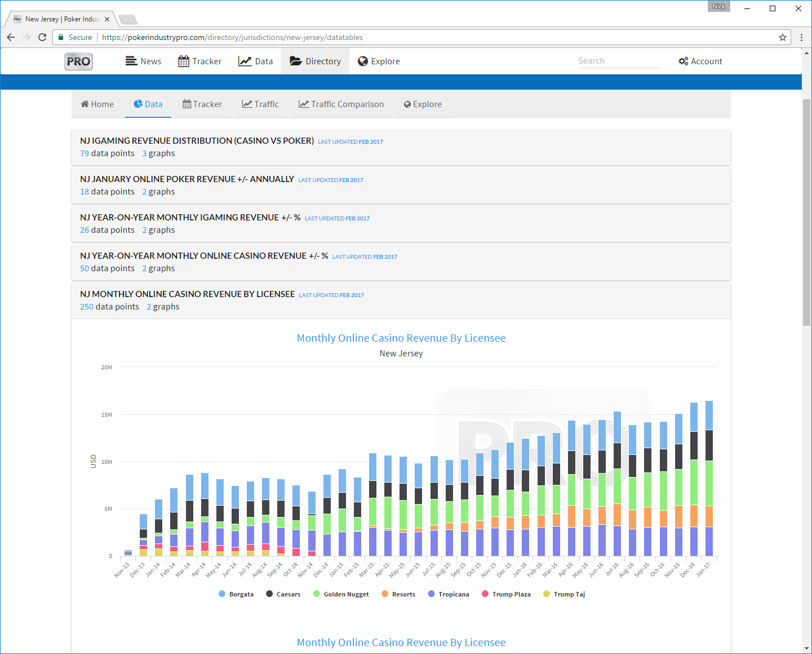Toggle the Caesars legend series
The width and height of the screenshot is (812, 654).
tap(283, 594)
